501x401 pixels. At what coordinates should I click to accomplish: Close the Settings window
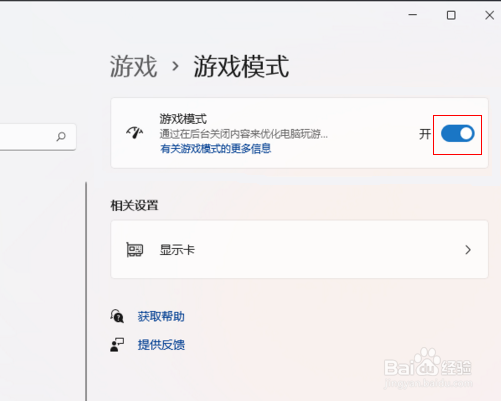point(489,15)
